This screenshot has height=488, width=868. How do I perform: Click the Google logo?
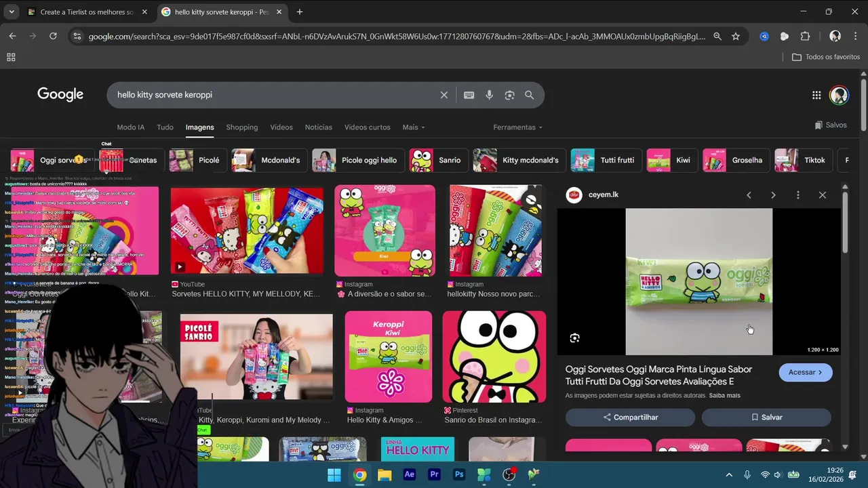(x=60, y=95)
